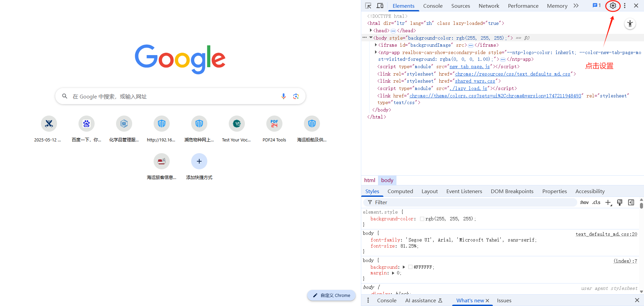Open the text_defaults_md.css:20 source link
644x306 pixels.
(x=606, y=234)
